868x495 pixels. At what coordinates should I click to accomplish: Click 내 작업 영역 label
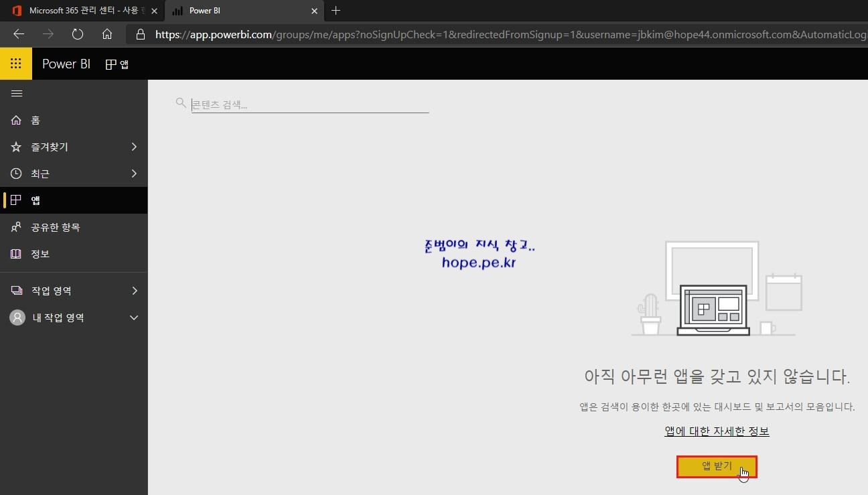(x=58, y=317)
